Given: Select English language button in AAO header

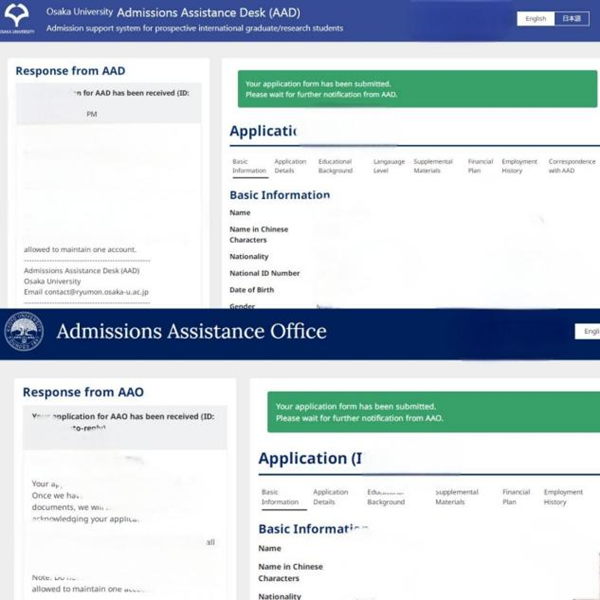Looking at the screenshot, I should [x=589, y=331].
